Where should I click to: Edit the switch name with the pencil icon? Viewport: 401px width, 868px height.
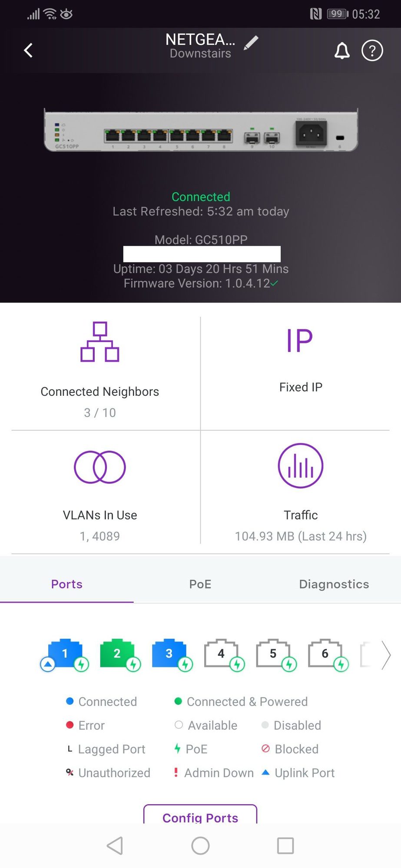coord(251,43)
